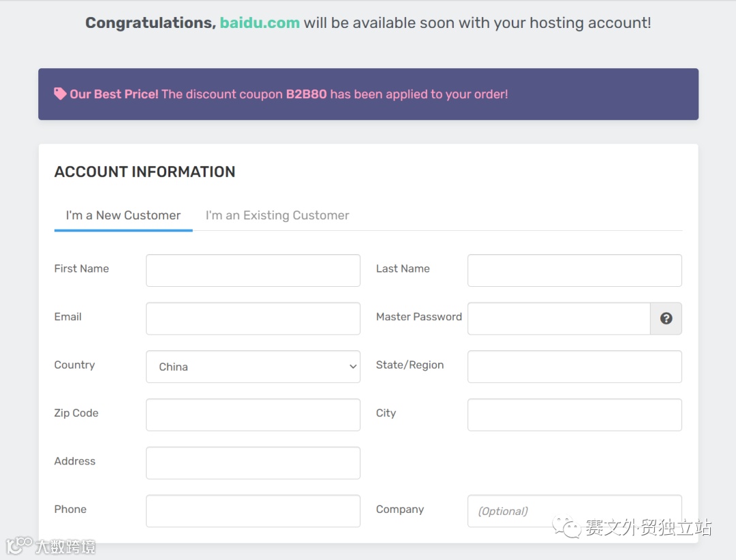
Task: Click the Master Password input field
Action: click(x=558, y=319)
